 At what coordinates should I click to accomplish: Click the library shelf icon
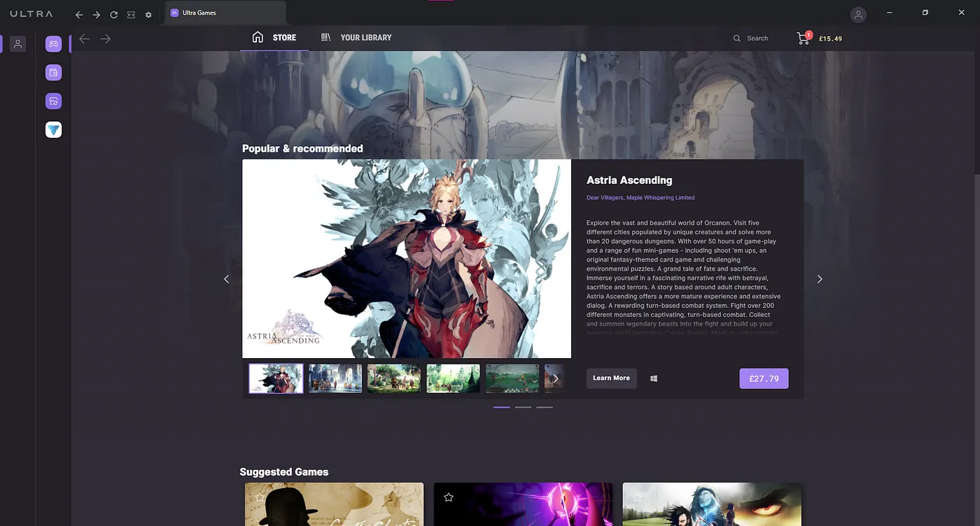point(325,37)
